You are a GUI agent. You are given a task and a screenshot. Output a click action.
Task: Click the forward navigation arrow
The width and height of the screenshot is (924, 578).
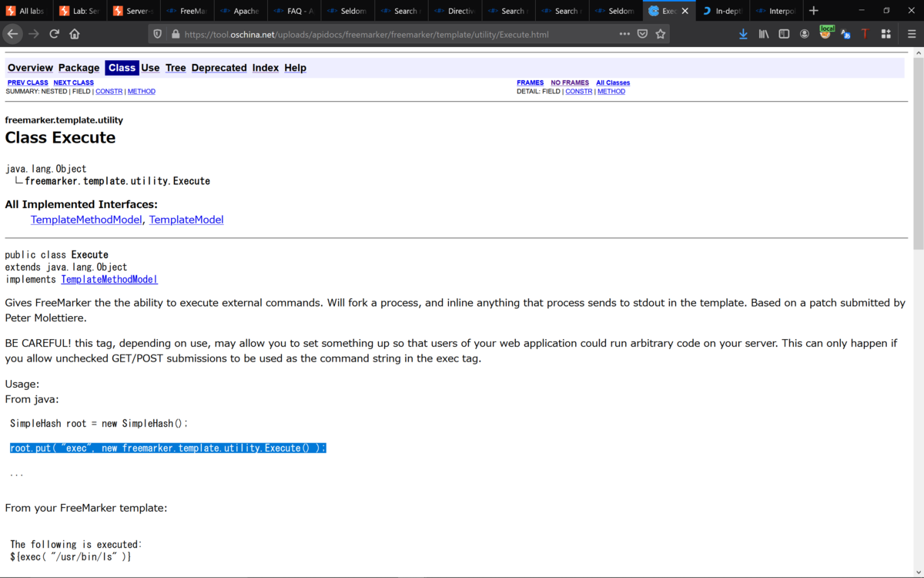click(x=34, y=34)
